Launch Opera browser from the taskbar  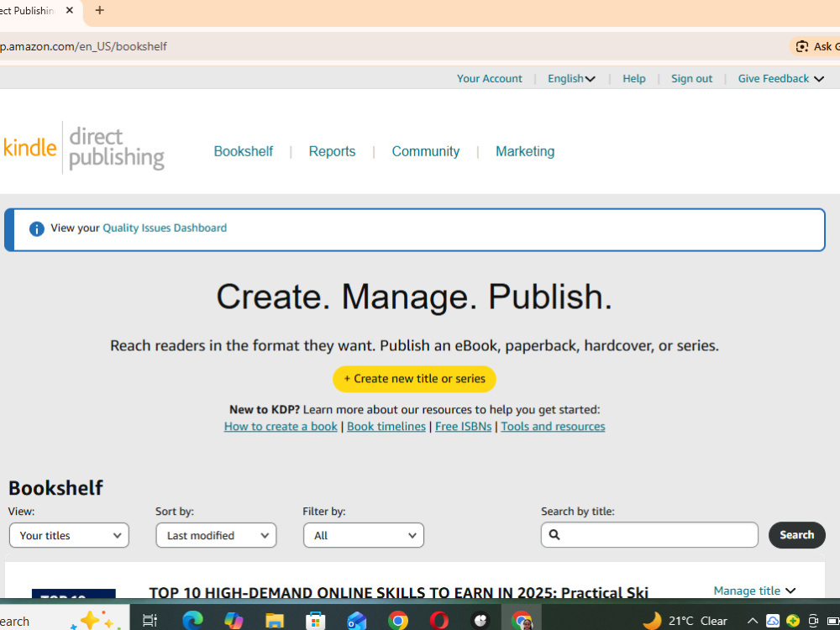(438, 621)
